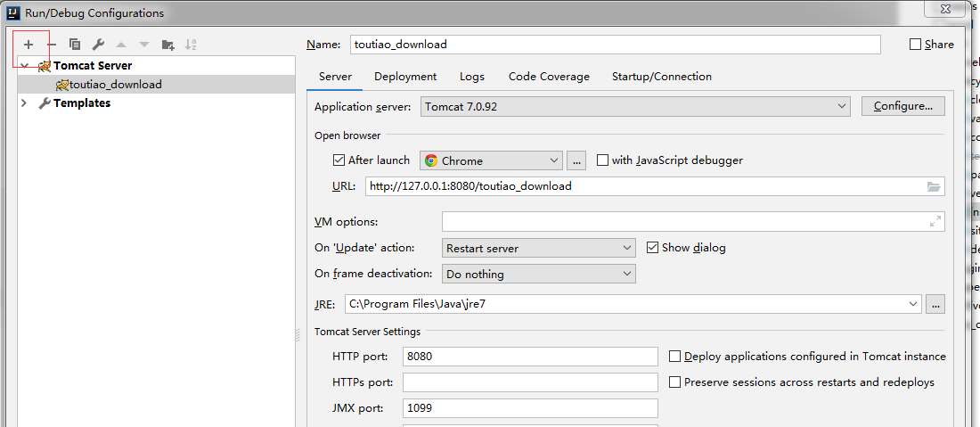Click the HTTP port field showing 8080
Screen dimensions: 980x427
coord(531,357)
